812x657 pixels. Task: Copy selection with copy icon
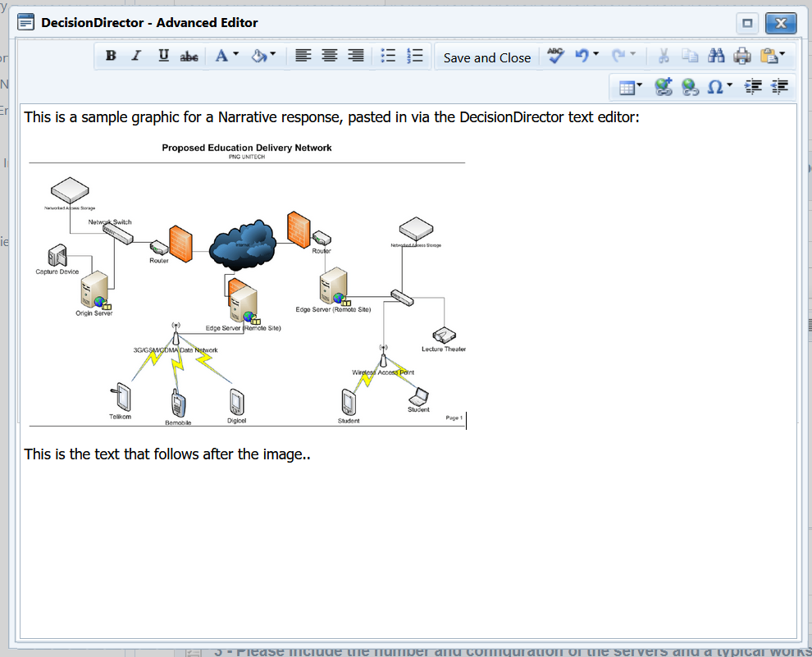coord(690,56)
